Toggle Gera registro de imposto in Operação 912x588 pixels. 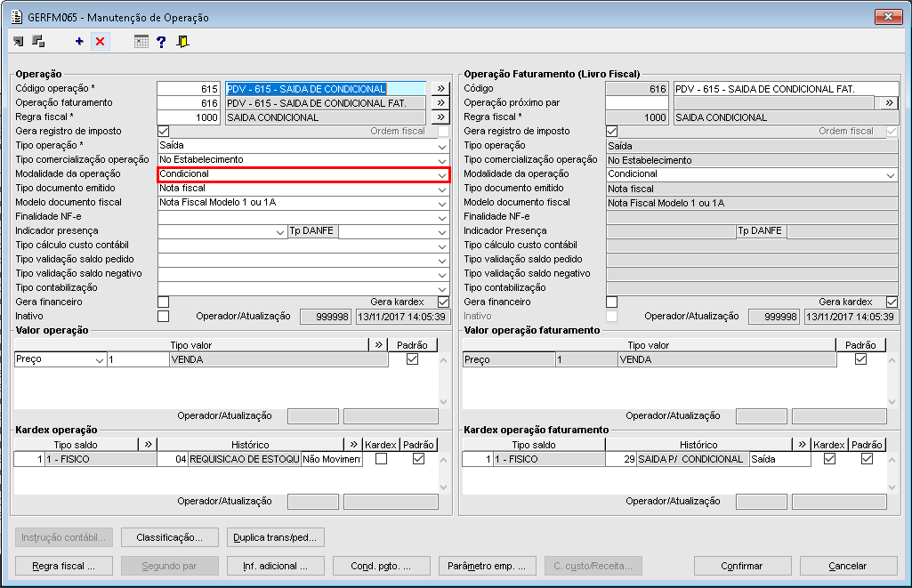[164, 132]
